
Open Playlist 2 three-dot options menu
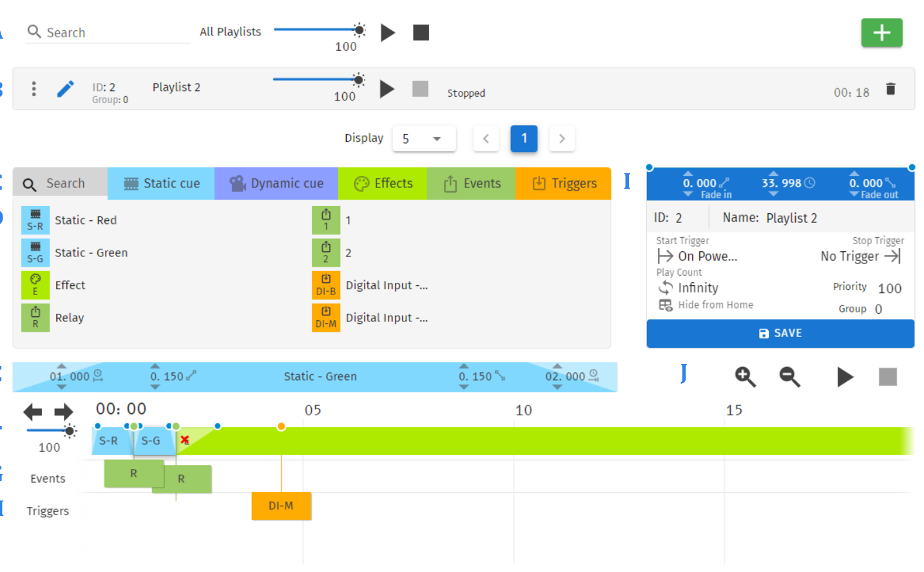[34, 89]
